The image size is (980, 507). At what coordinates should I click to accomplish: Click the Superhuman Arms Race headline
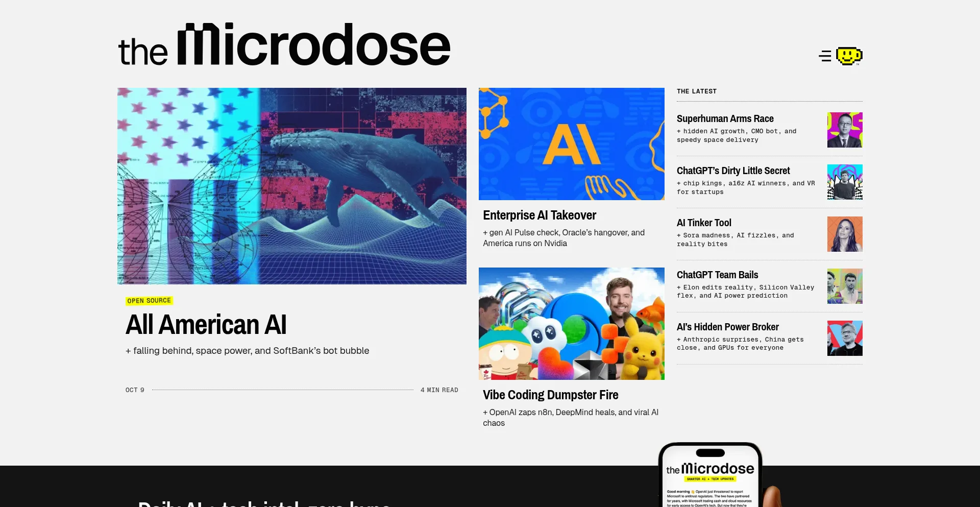pyautogui.click(x=725, y=119)
